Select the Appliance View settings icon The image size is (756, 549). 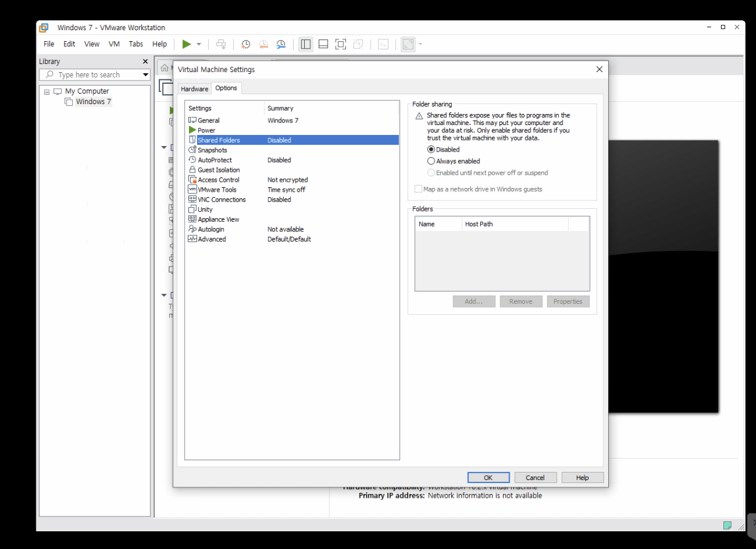point(192,219)
